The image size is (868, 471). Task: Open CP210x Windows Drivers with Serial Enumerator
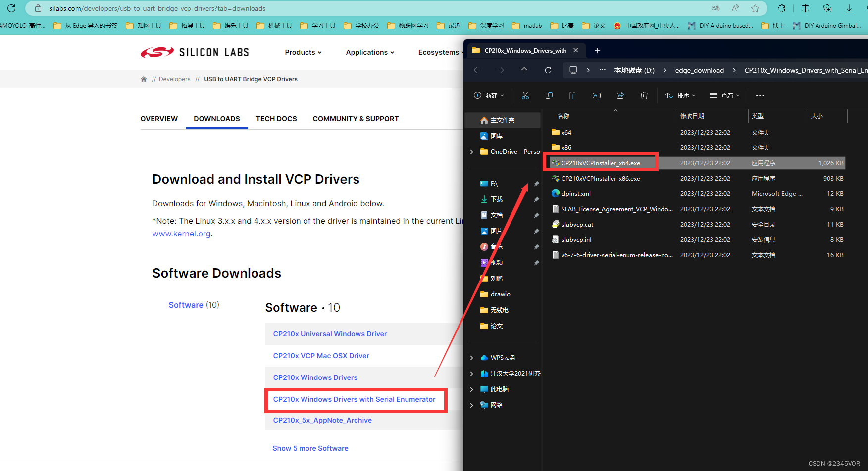(354, 399)
